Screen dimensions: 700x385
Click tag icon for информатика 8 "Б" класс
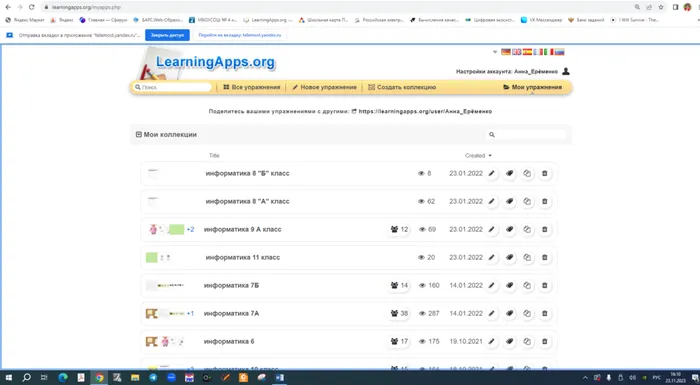[x=509, y=173]
